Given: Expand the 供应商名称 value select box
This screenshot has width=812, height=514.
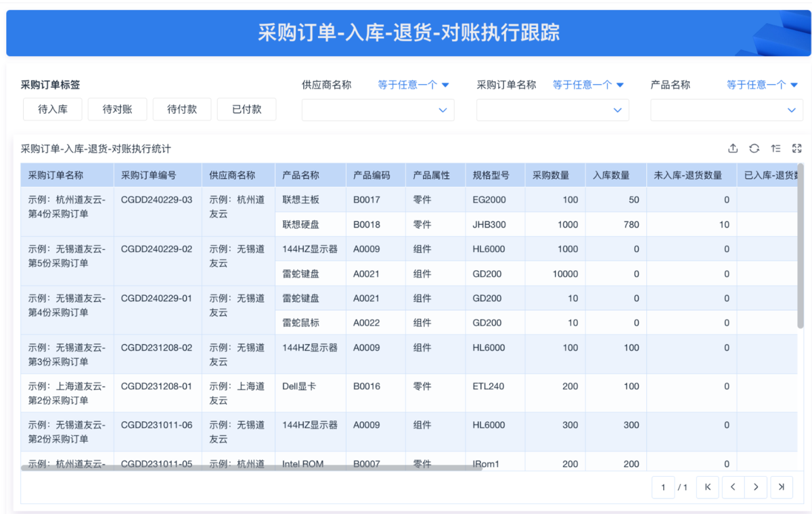Looking at the screenshot, I should pyautogui.click(x=378, y=110).
